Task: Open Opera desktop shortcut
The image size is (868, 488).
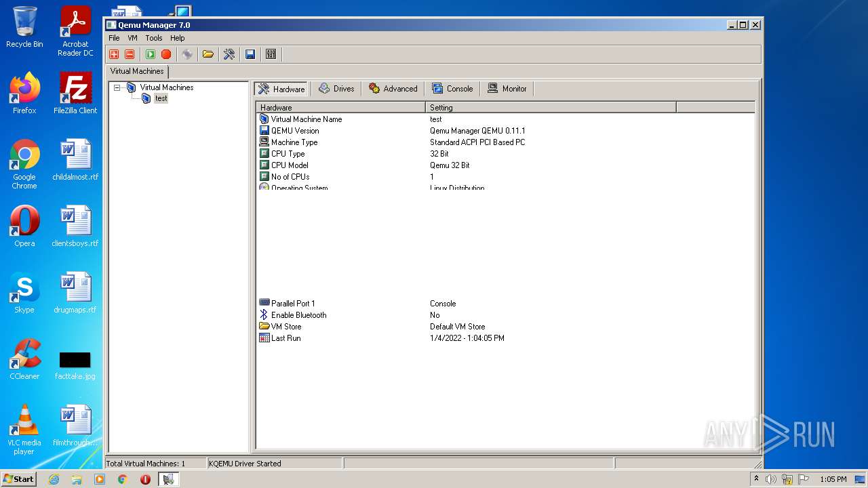Action: click(24, 226)
